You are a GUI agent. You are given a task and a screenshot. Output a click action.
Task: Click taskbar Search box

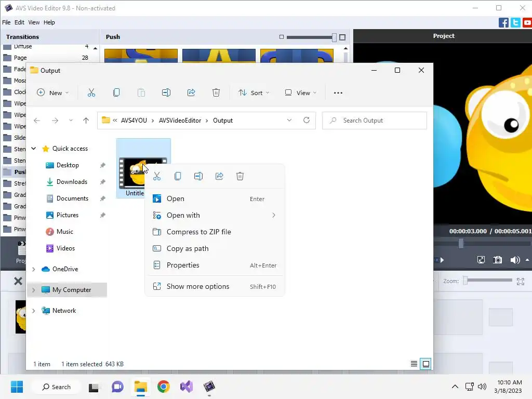tap(56, 387)
